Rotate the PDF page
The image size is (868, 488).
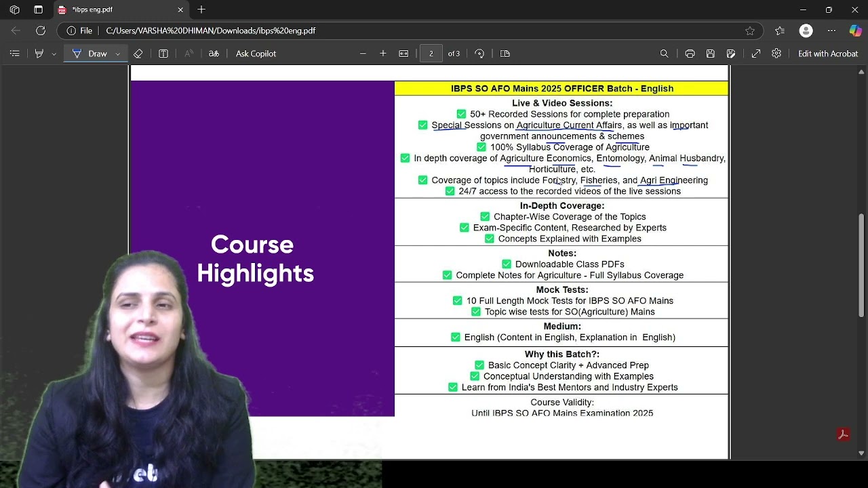tap(479, 54)
